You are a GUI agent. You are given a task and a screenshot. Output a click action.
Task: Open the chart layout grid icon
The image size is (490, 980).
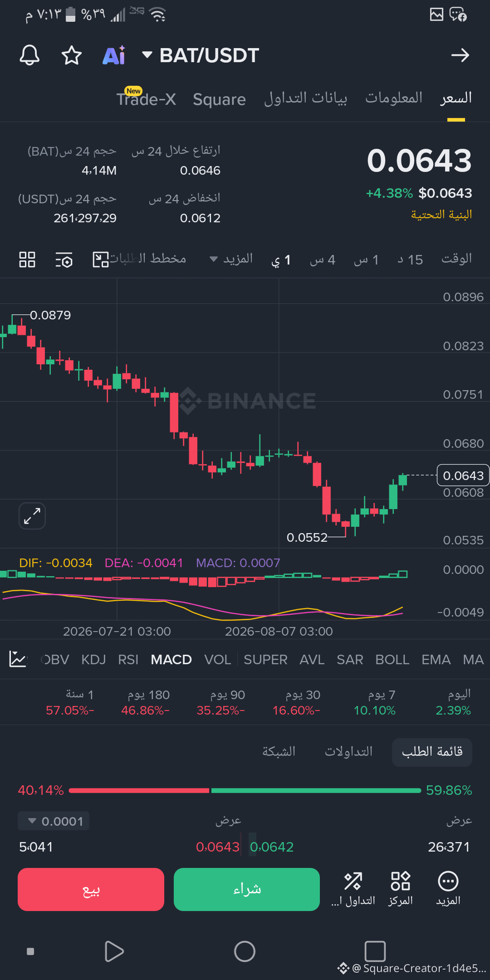point(27,260)
